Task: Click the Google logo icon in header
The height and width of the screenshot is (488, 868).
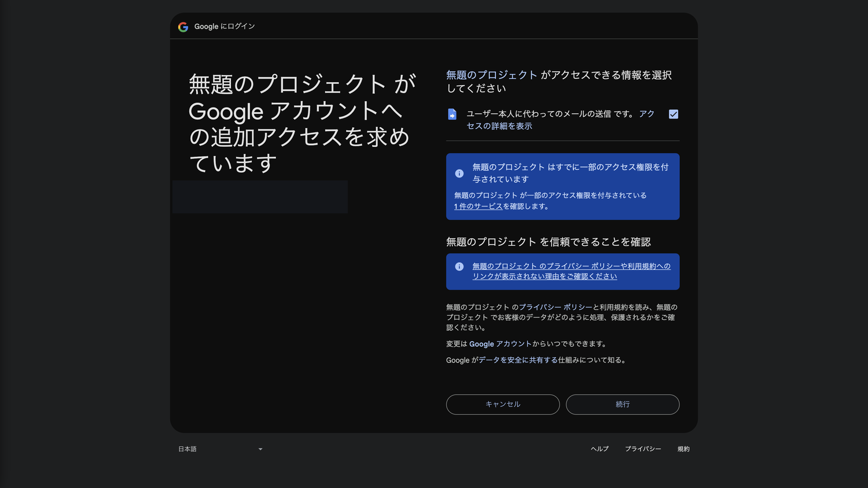Action: pyautogui.click(x=183, y=27)
